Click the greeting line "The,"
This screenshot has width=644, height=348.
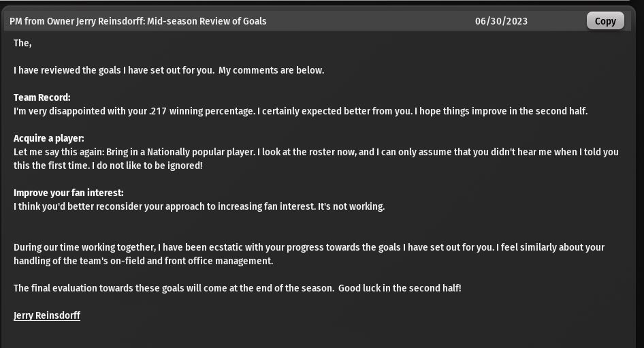point(22,43)
